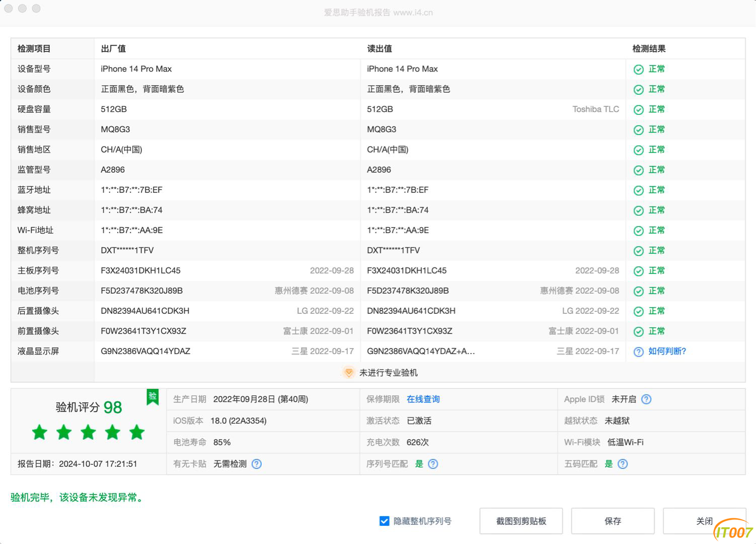The image size is (756, 544).
Task: Select the read value G9N2386VAQQ14YDAZ+A…
Action: point(421,351)
